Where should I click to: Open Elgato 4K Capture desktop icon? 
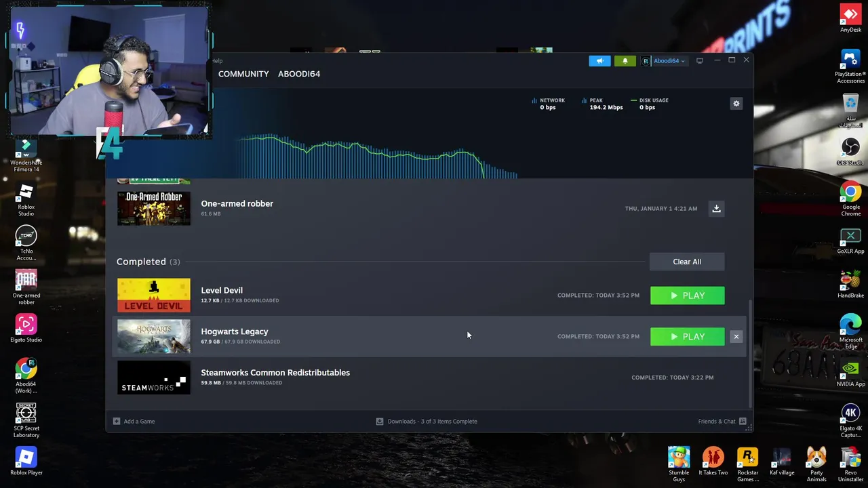(850, 422)
